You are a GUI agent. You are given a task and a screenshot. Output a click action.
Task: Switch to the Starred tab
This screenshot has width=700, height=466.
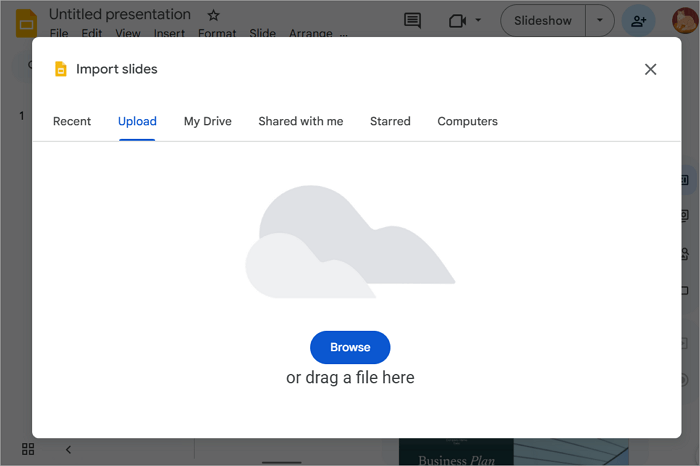390,121
